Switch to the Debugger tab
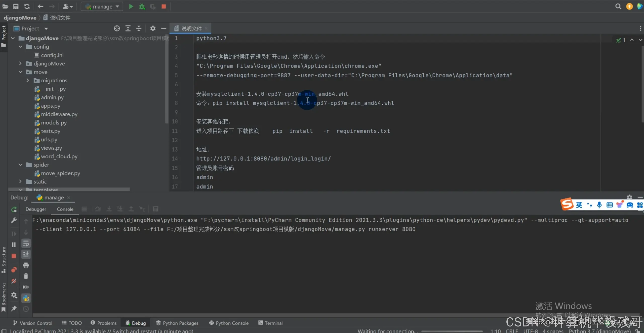The height and width of the screenshot is (333, 644). pos(36,209)
